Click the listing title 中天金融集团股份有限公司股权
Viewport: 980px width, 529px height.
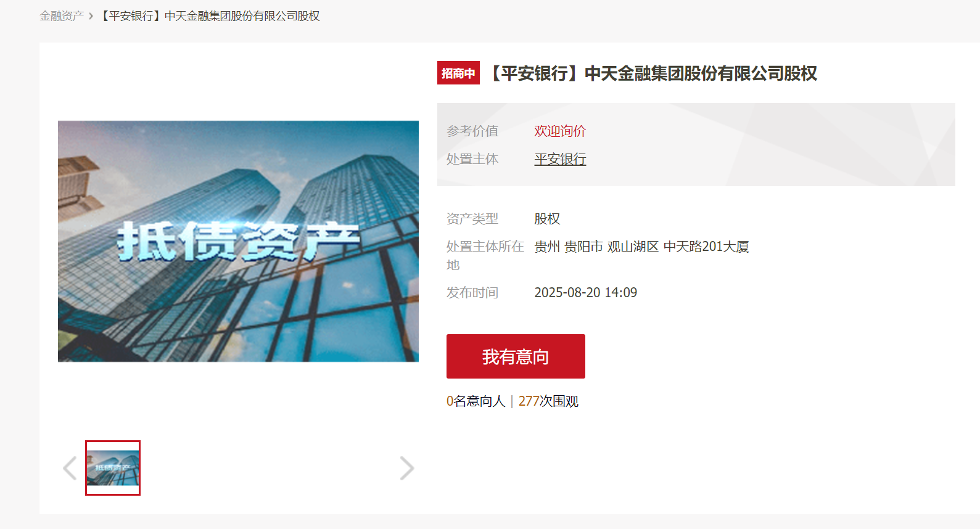(x=701, y=73)
